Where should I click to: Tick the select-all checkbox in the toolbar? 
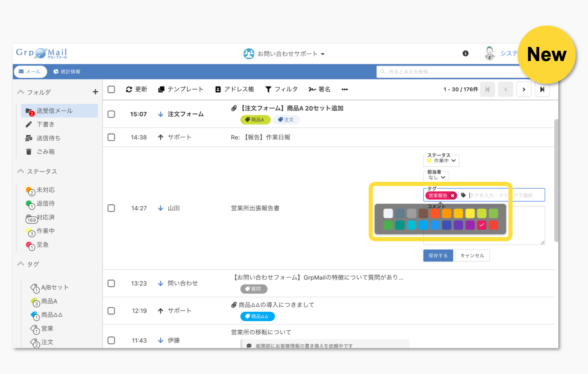pyautogui.click(x=111, y=89)
